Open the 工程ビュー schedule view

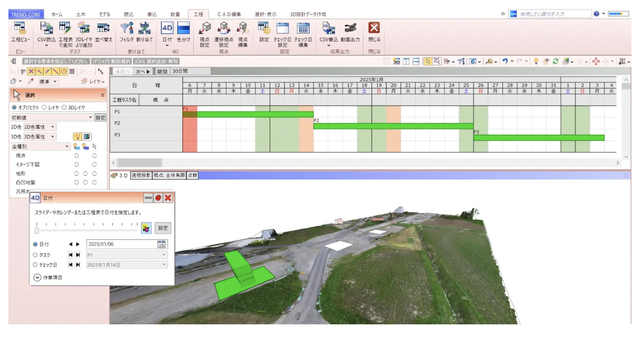pyautogui.click(x=20, y=30)
